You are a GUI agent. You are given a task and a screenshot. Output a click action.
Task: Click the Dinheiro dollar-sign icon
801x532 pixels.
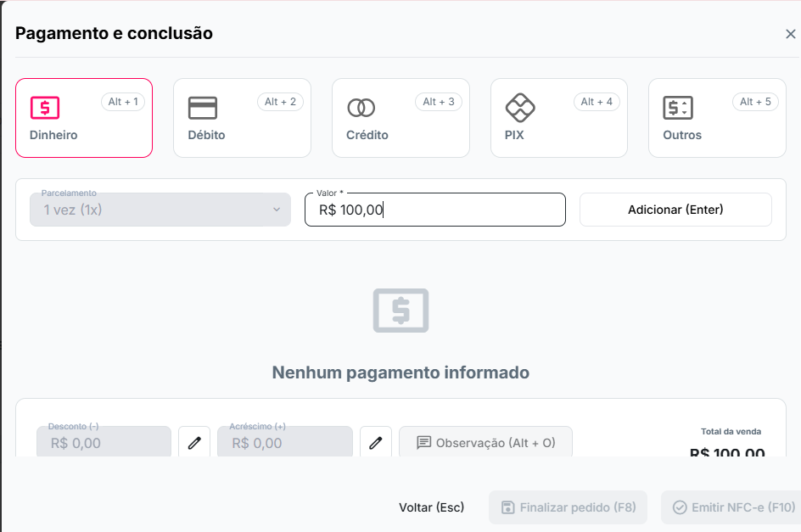[x=44, y=108]
